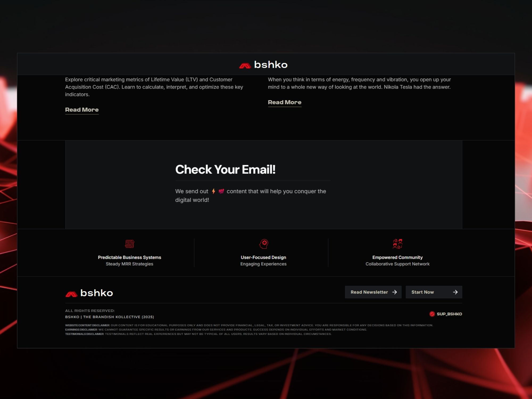Open Read More under the Nikola Tesla article

point(284,102)
